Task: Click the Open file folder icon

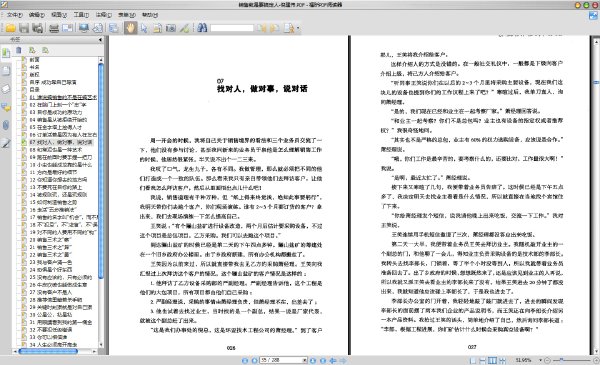Action: pyautogui.click(x=10, y=28)
